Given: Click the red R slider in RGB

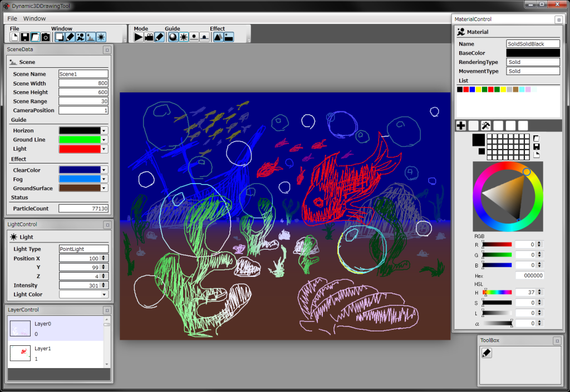Looking at the screenshot, I should click(x=497, y=245).
